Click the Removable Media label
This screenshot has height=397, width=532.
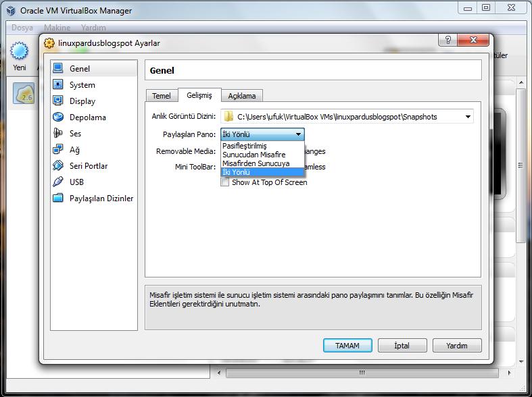pos(186,151)
